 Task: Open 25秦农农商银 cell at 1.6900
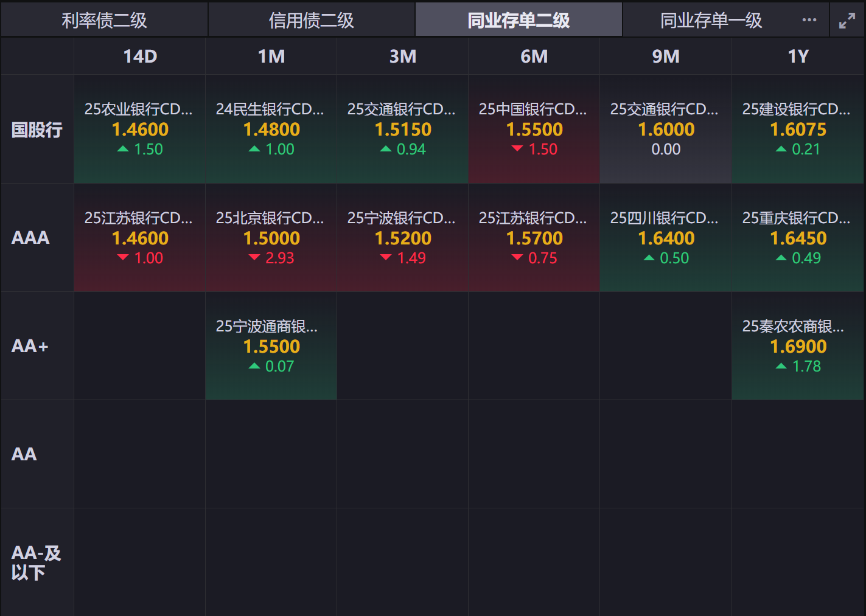798,346
